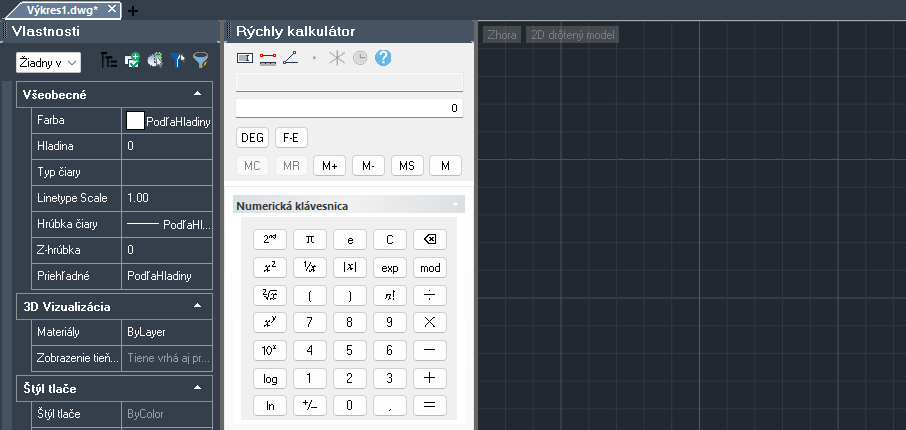Click the add to selection icon with green plus
The height and width of the screenshot is (430, 906).
pos(132,62)
